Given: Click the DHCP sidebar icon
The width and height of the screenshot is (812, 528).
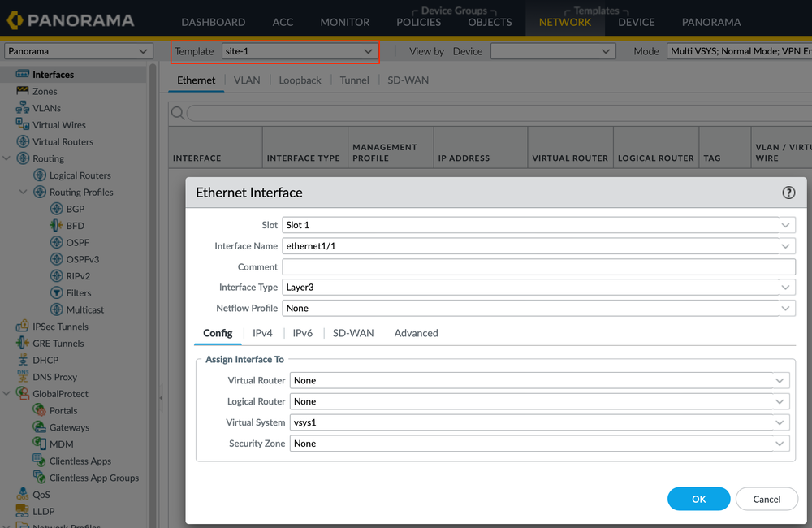Looking at the screenshot, I should (23, 360).
